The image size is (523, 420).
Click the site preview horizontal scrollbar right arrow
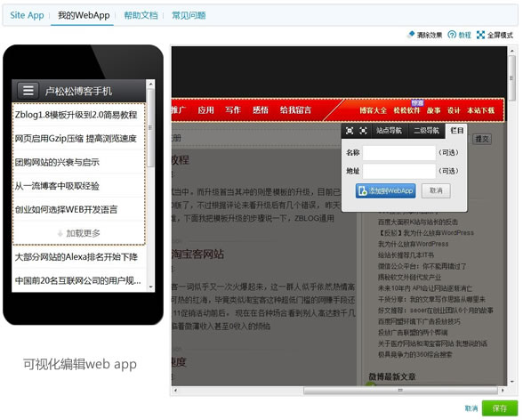[503, 390]
